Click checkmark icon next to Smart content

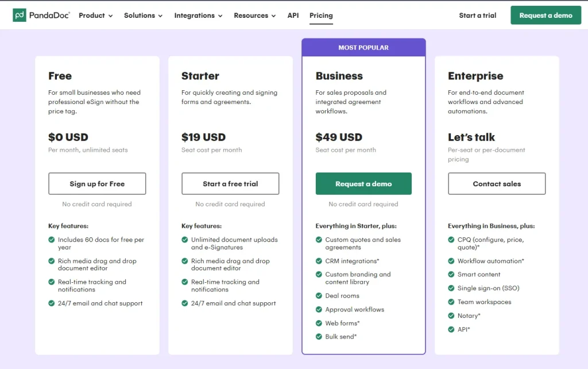pyautogui.click(x=451, y=274)
